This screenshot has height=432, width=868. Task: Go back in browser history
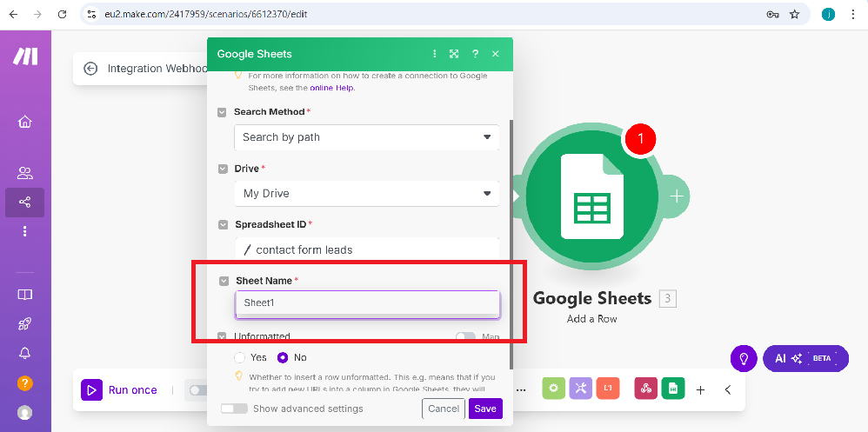(x=13, y=15)
